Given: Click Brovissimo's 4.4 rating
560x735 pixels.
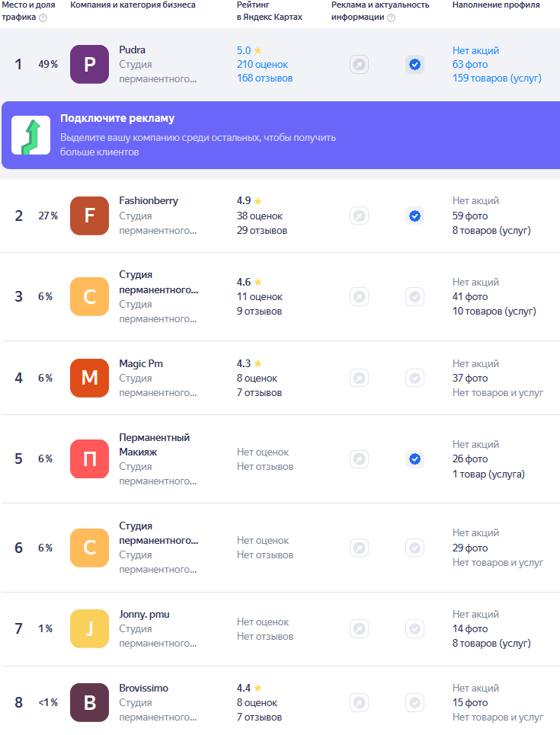Looking at the screenshot, I should [x=249, y=688].
